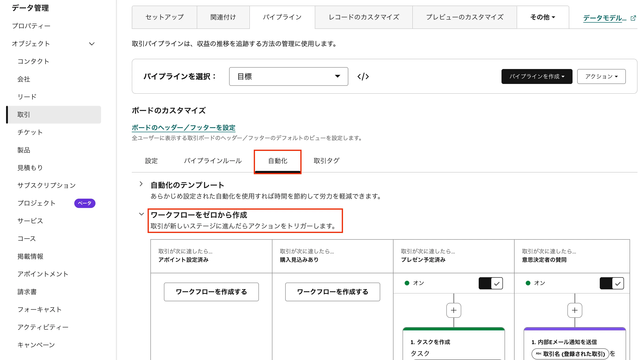
Task: Collapse the オブジェクト list in the sidebar
Action: click(x=92, y=44)
